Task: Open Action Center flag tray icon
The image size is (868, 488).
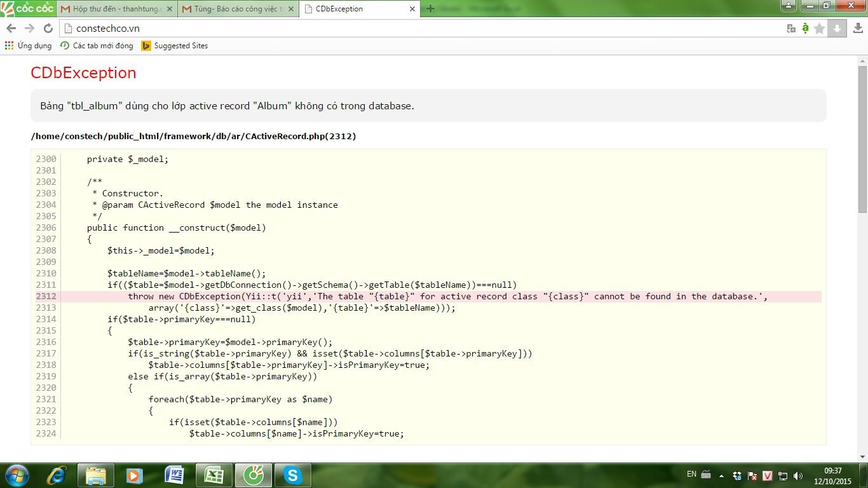Action: pyautogui.click(x=752, y=475)
